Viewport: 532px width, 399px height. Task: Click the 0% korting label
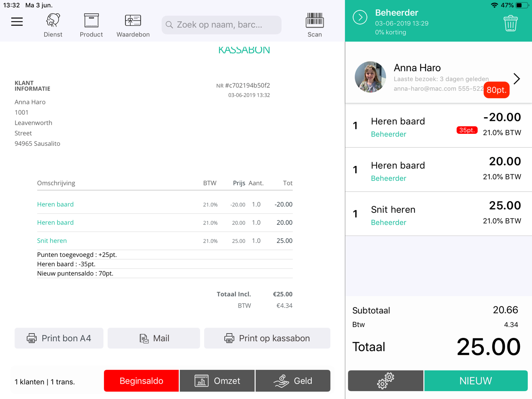point(391,32)
